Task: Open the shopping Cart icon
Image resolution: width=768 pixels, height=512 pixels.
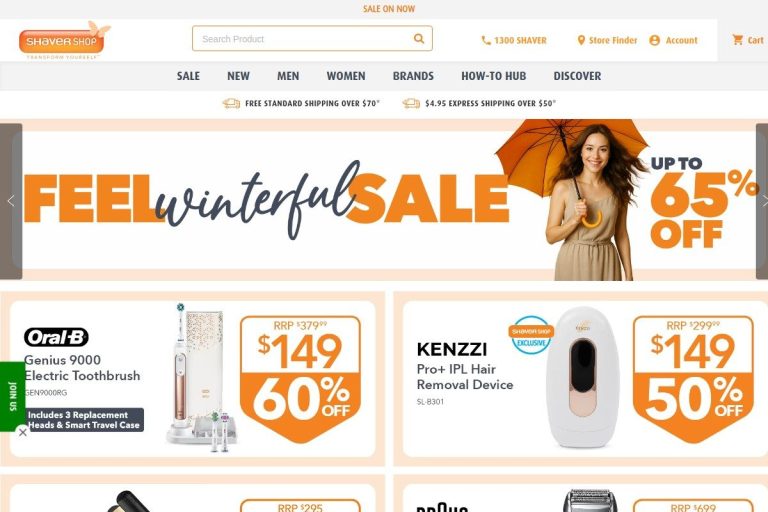Action: click(x=738, y=40)
